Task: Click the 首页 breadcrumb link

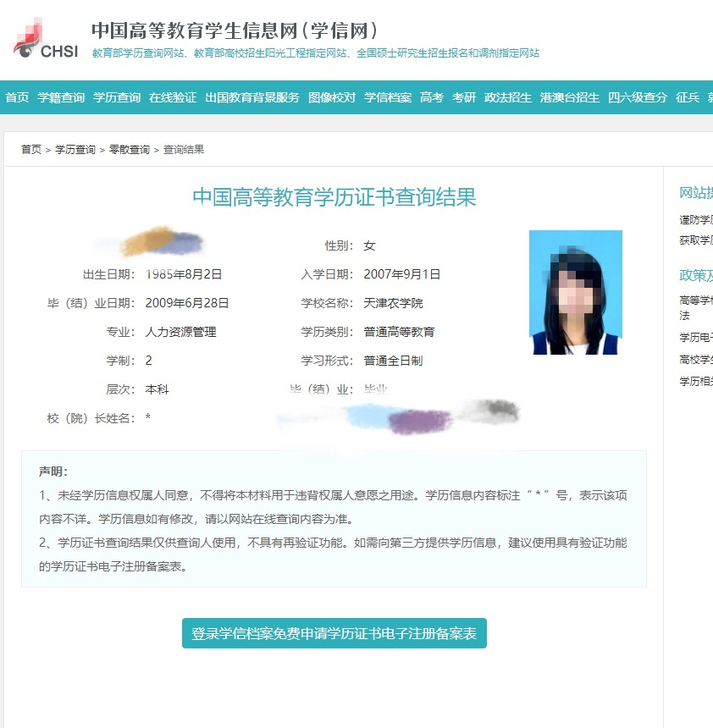Action: (x=31, y=150)
